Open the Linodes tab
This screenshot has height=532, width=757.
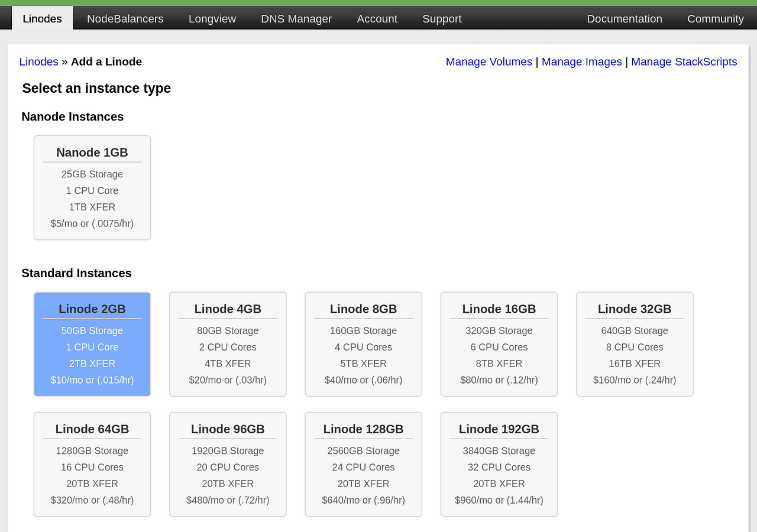[42, 18]
